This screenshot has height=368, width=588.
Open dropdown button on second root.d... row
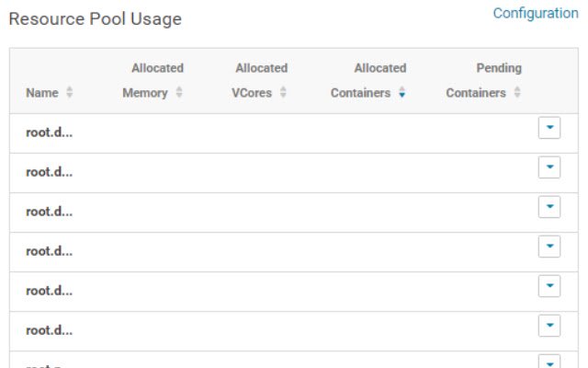coord(549,167)
